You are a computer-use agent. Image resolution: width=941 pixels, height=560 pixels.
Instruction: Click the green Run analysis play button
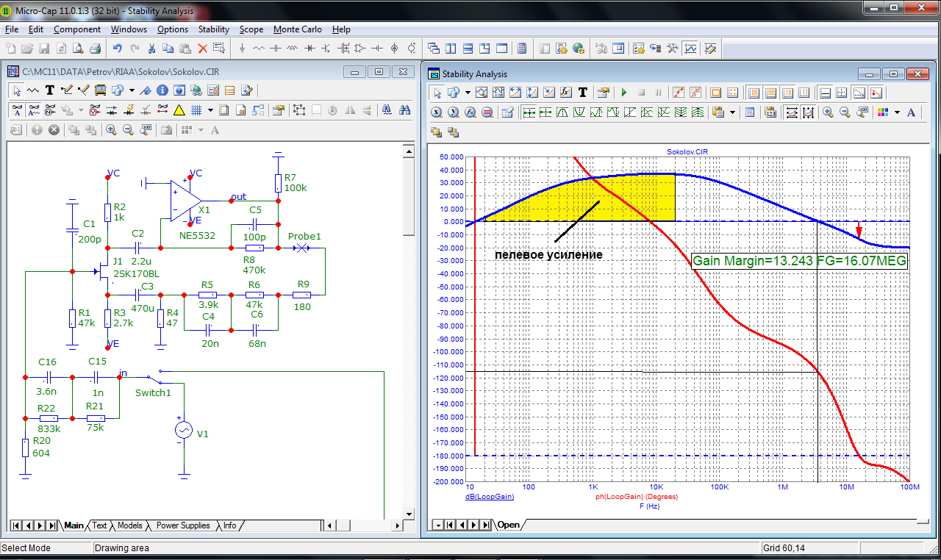[624, 93]
